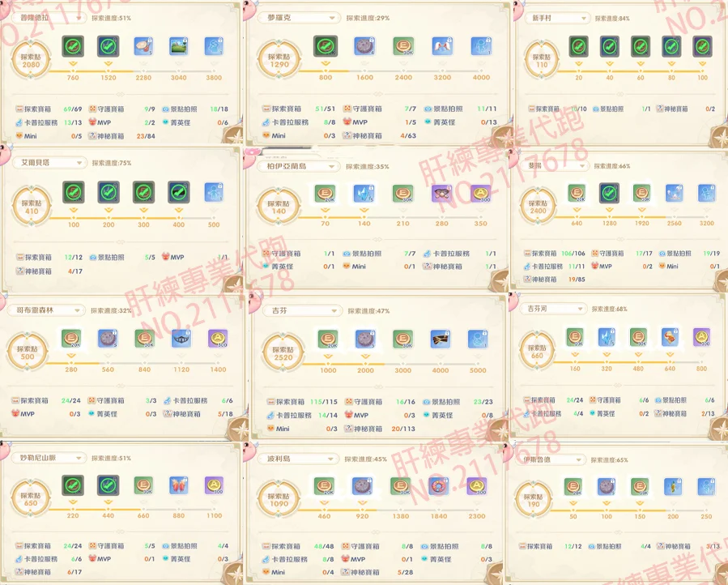The width and height of the screenshot is (728, 585).
Task: Select the white wings reward in 夢羅克 panel
Action: point(441,46)
